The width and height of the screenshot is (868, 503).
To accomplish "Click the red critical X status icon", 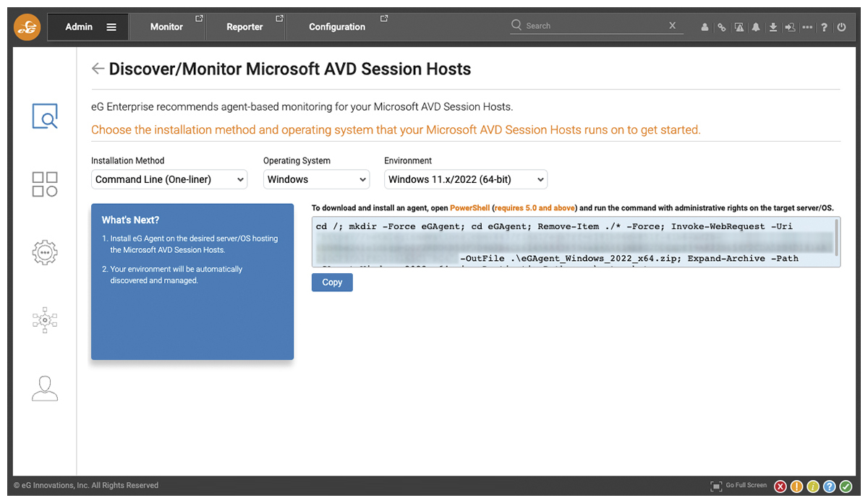I will click(x=780, y=486).
